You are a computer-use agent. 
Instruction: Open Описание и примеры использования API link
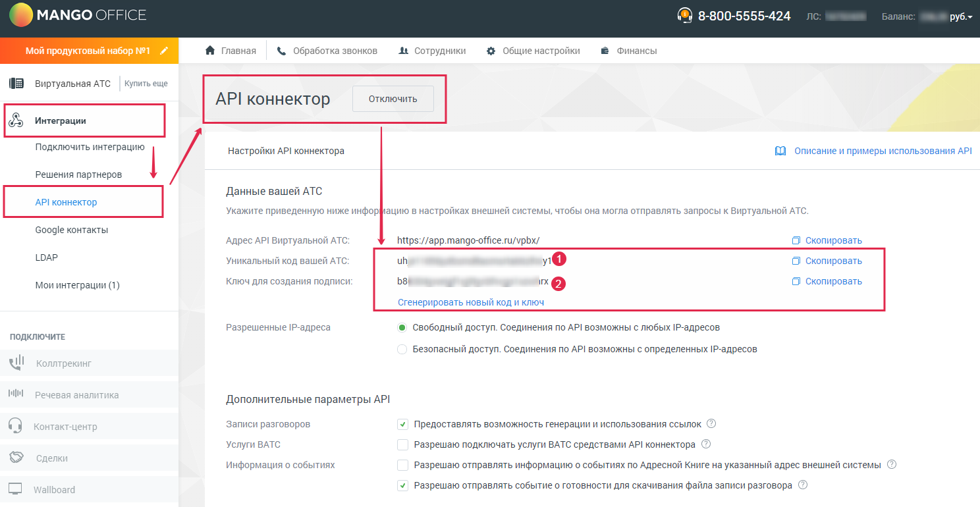click(883, 151)
